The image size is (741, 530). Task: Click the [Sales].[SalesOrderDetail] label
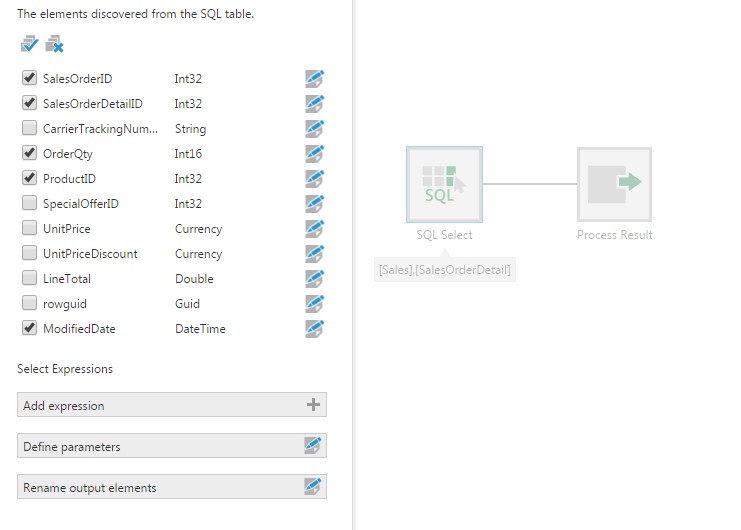pyautogui.click(x=445, y=270)
